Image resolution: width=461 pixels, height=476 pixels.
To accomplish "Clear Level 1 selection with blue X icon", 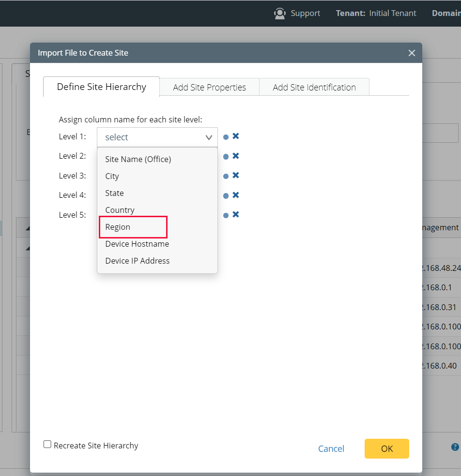I will (x=235, y=136).
